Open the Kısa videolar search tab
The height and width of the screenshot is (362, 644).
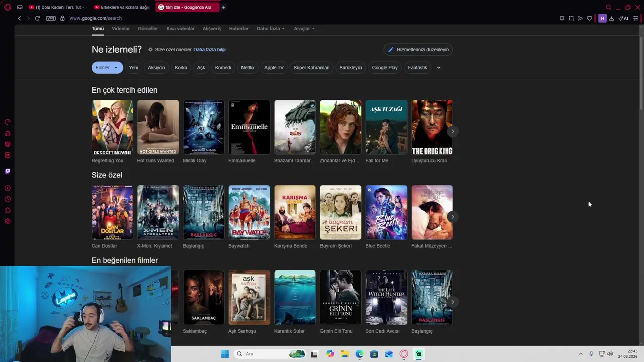point(180,29)
